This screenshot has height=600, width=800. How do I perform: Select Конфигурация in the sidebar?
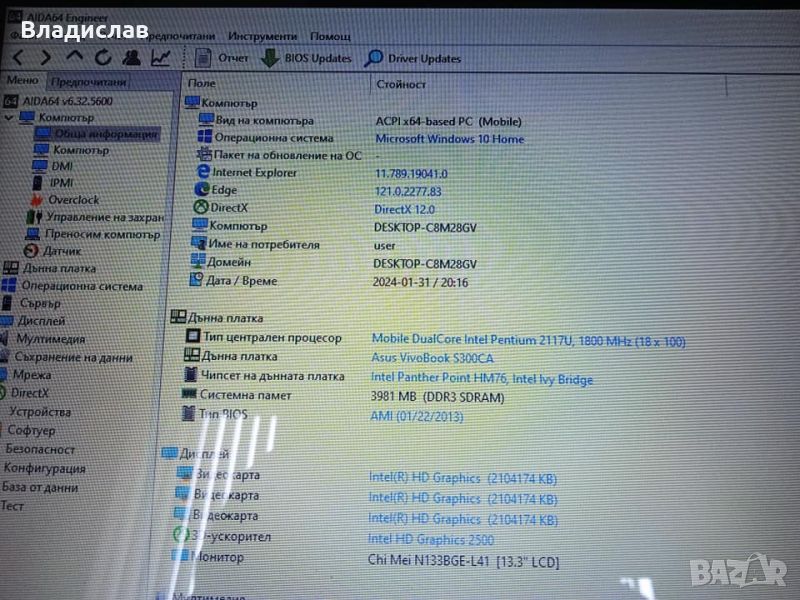click(44, 468)
